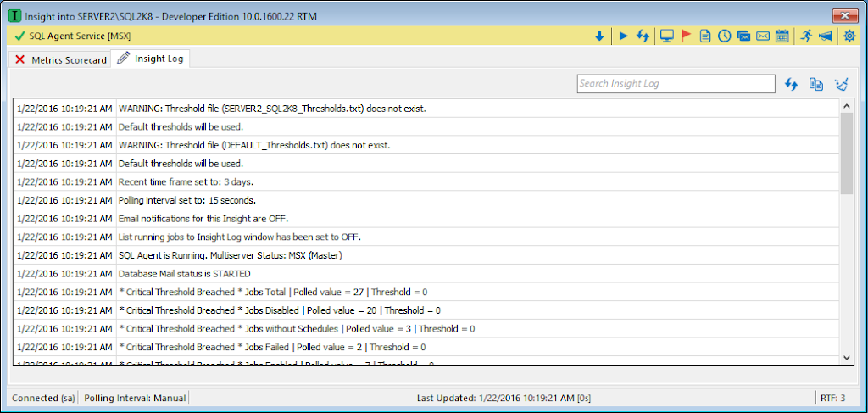
Task: Open the stacked mail windows icon
Action: 743,36
